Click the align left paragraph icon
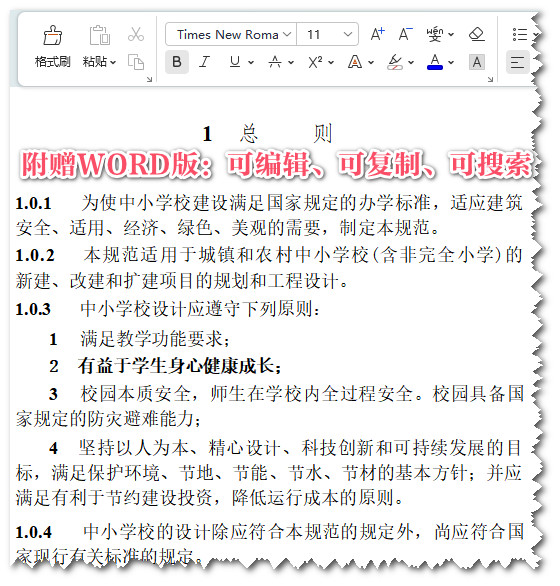The width and height of the screenshot is (560, 586). 517,62
